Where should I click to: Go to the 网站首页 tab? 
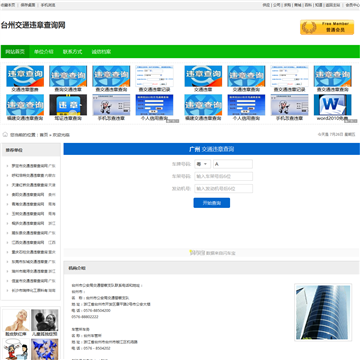click(15, 52)
